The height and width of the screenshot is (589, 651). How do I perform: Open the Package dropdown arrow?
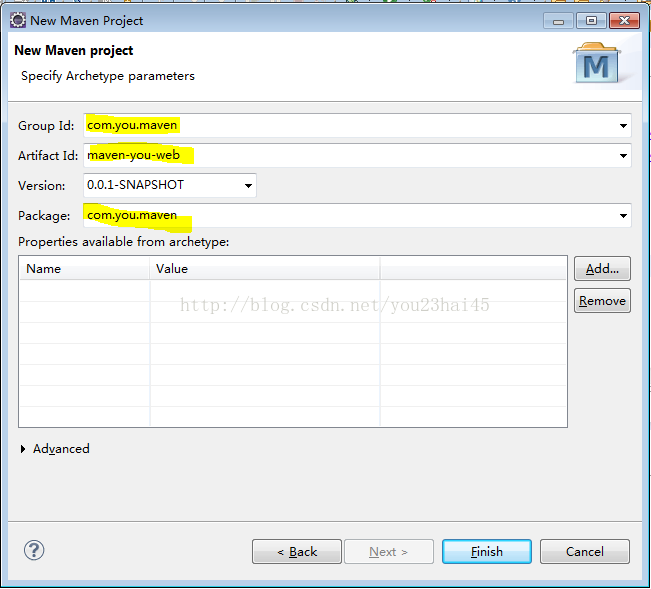point(623,216)
